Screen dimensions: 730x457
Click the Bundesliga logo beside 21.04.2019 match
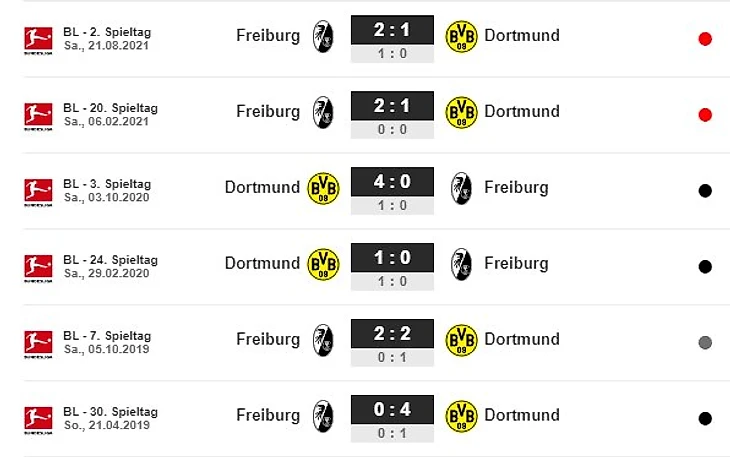click(38, 419)
